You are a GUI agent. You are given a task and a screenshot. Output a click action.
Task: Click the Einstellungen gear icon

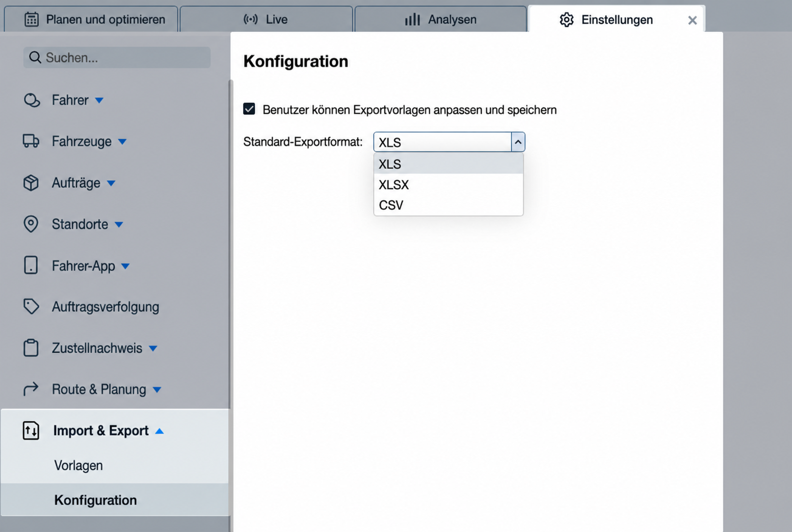tap(567, 20)
